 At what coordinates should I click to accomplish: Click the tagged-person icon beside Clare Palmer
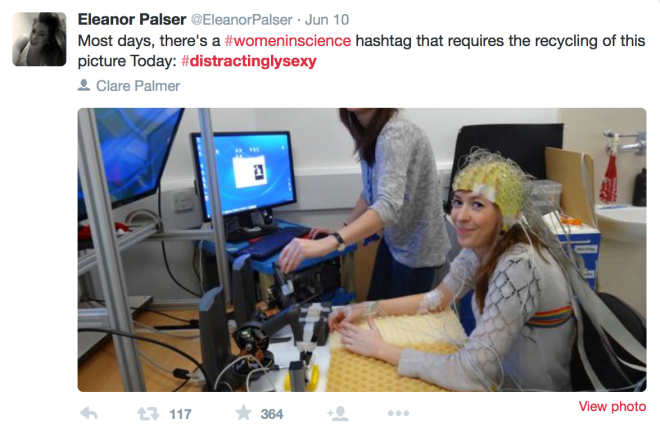click(84, 85)
